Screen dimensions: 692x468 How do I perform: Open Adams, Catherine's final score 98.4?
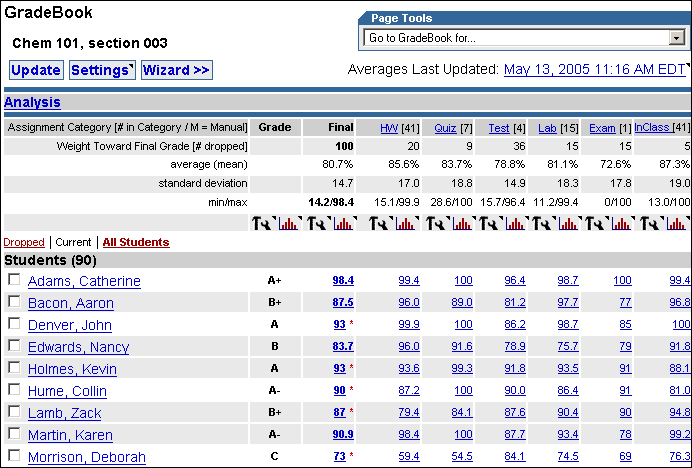point(343,280)
